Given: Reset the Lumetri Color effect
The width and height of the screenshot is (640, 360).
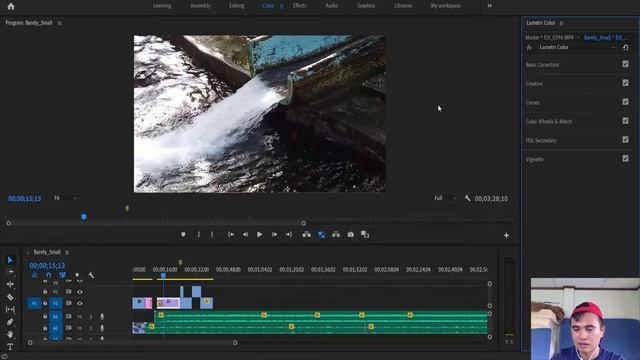Looking at the screenshot, I should click(626, 47).
